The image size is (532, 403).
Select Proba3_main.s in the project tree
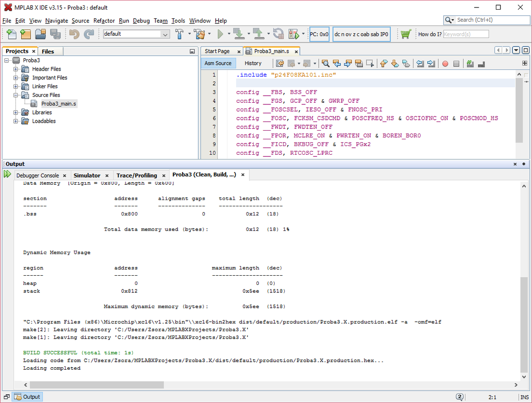click(x=59, y=104)
